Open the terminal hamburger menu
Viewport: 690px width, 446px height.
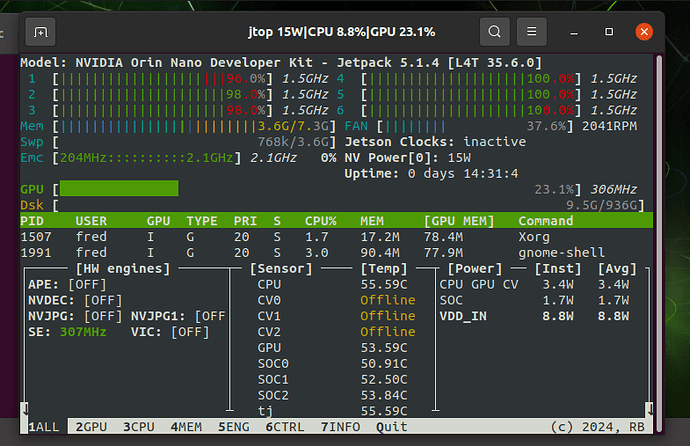pyautogui.click(x=532, y=32)
